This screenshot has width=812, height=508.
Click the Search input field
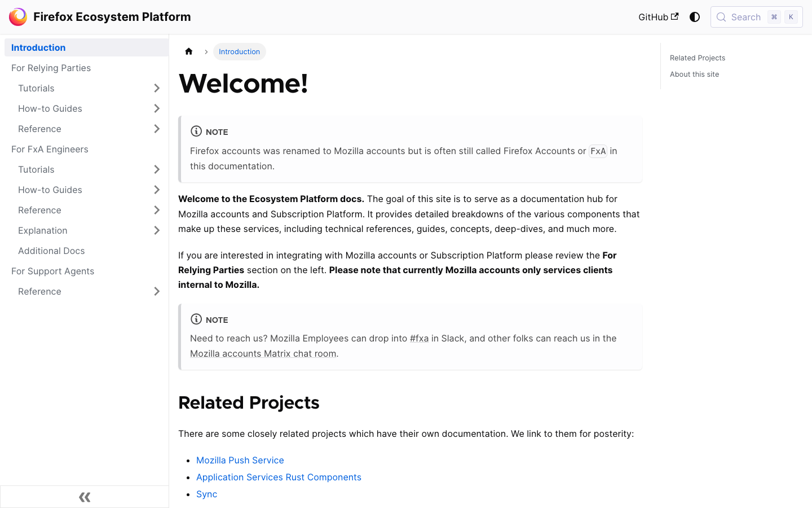[757, 17]
